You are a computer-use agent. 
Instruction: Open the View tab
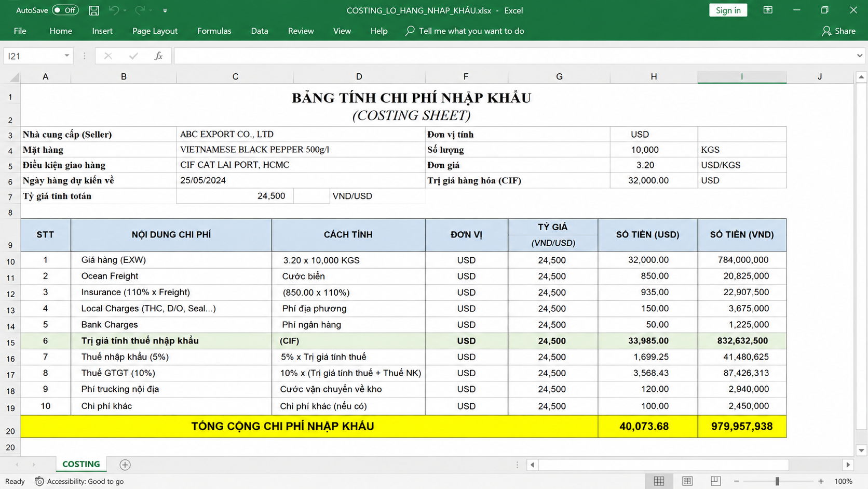(x=342, y=31)
